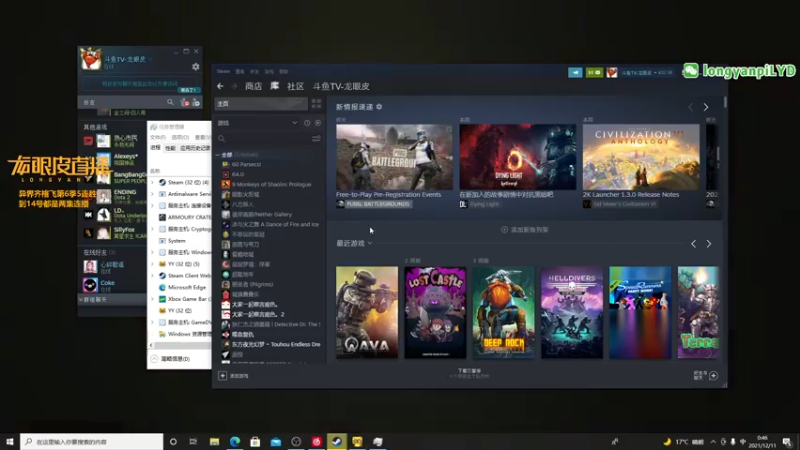Image resolution: width=800 pixels, height=450 pixels.
Task: Click the library Home button
Action: coord(261,104)
